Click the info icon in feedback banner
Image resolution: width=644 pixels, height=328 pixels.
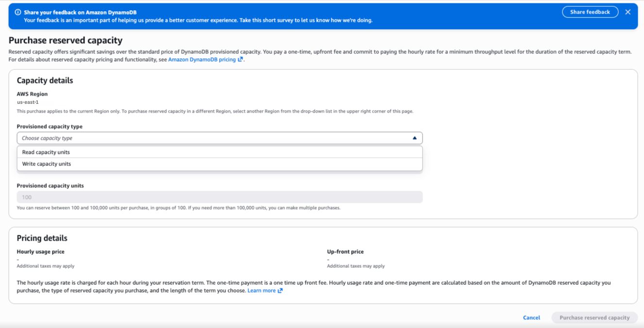pos(18,12)
